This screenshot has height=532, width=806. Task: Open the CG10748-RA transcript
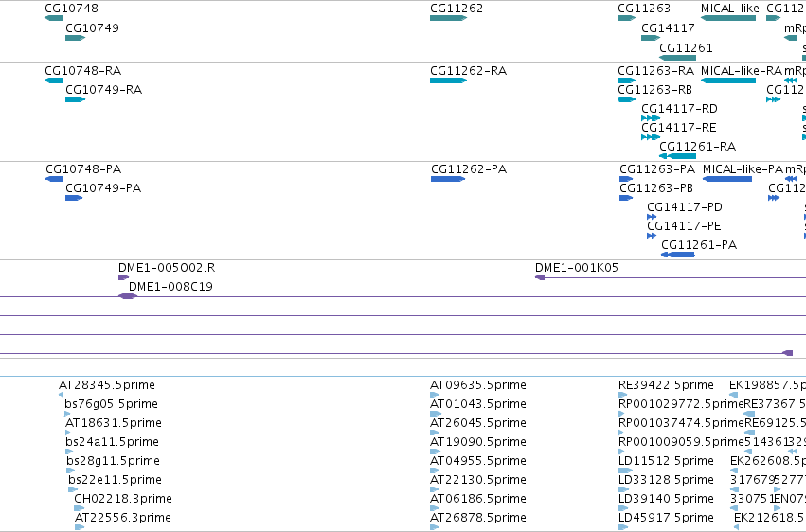pos(54,80)
